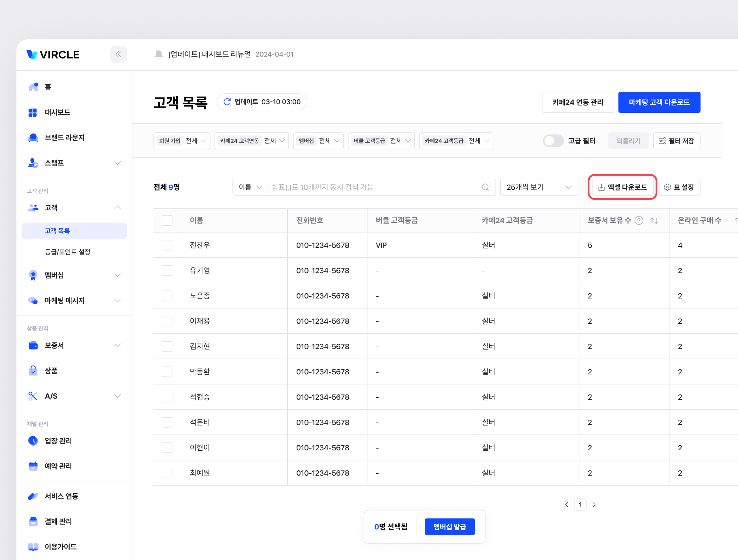Collapse the sidebar with double-chevron icon
The width and height of the screenshot is (738, 560).
[118, 54]
